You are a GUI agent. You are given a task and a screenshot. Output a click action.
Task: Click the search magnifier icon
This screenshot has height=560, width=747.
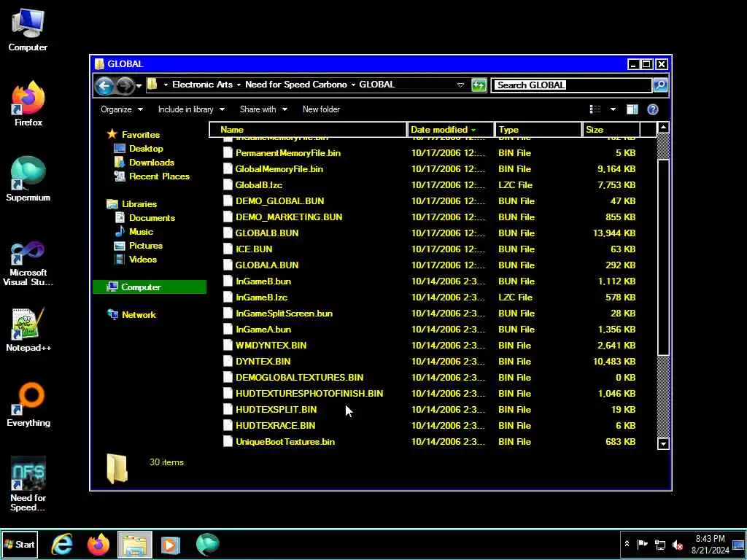tap(660, 85)
